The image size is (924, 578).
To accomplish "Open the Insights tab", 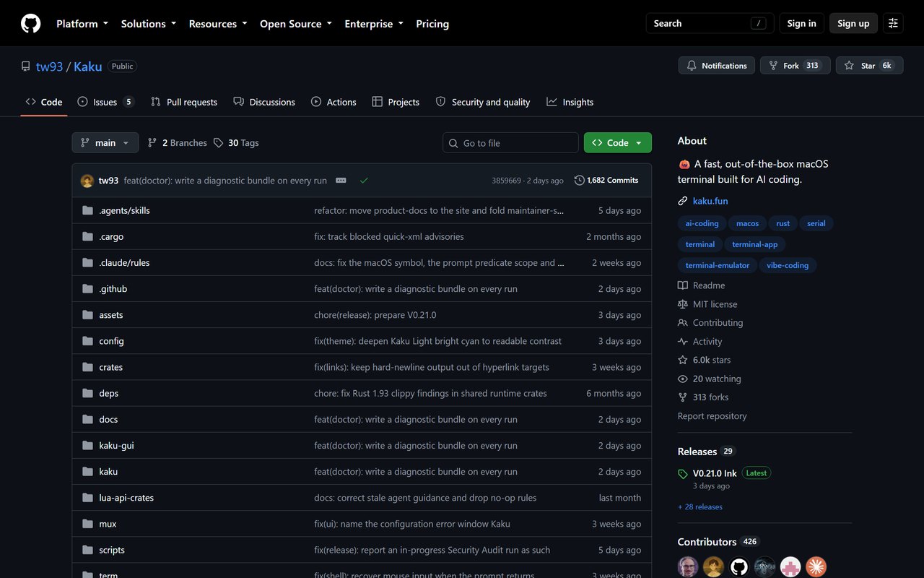I will click(570, 102).
